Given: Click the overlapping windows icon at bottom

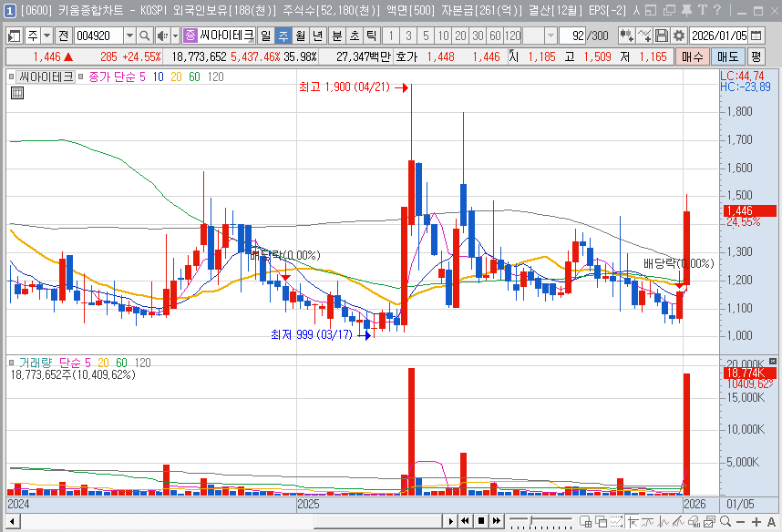Looking at the screenshot, I should (602, 522).
